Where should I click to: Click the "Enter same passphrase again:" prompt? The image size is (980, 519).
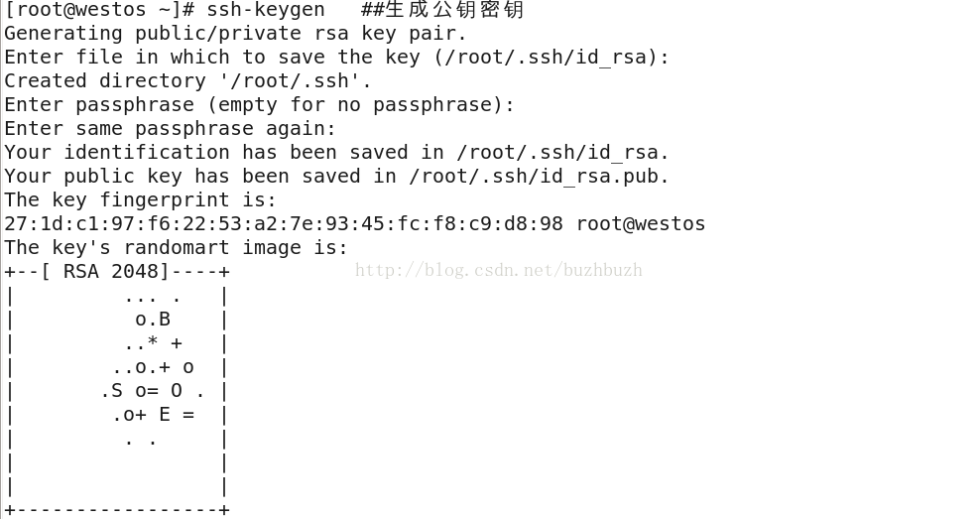coord(171,128)
